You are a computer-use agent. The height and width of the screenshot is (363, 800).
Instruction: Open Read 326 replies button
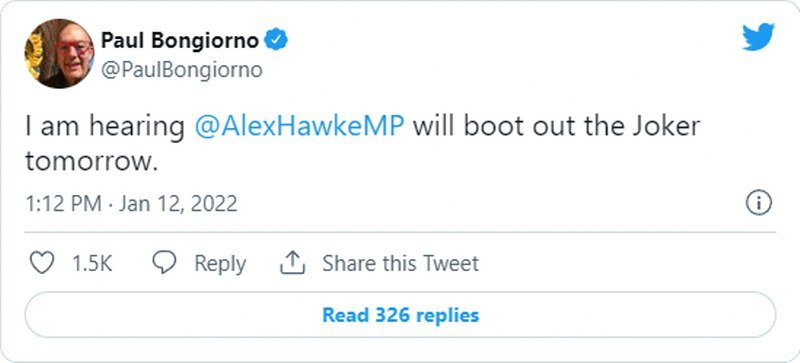point(401,315)
